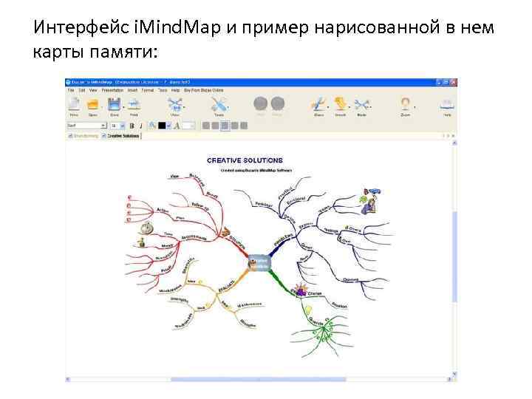Open the color swatch dropdown arrow
This screenshot has width=532, height=399.
pos(168,126)
